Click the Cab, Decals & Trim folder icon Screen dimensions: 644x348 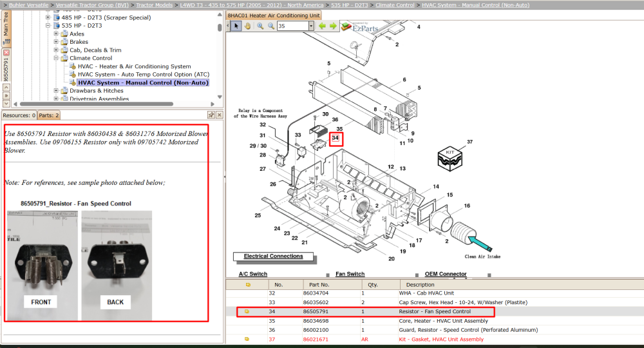click(x=64, y=50)
